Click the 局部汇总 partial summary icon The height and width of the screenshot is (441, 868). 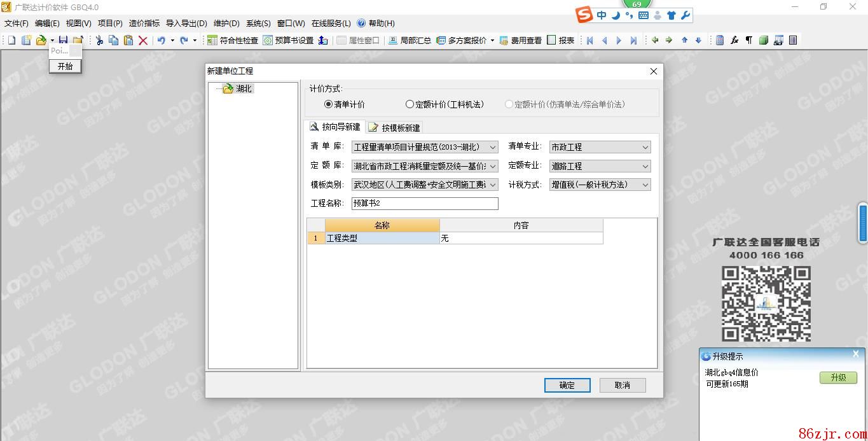pyautogui.click(x=410, y=40)
